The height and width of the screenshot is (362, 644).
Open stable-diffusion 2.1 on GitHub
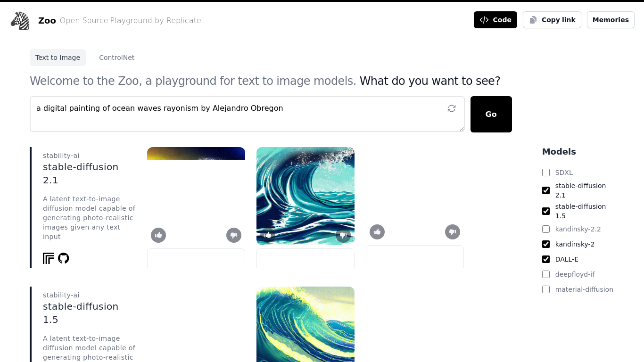64,258
